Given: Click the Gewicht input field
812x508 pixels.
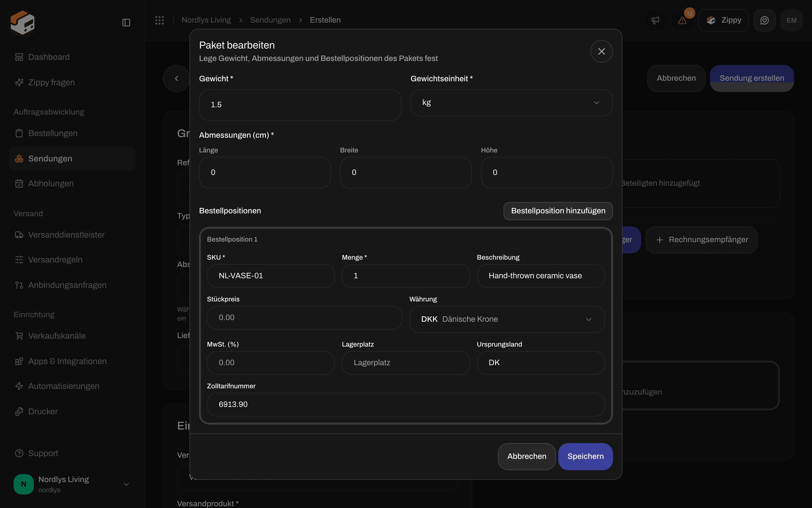Looking at the screenshot, I should click(x=300, y=105).
